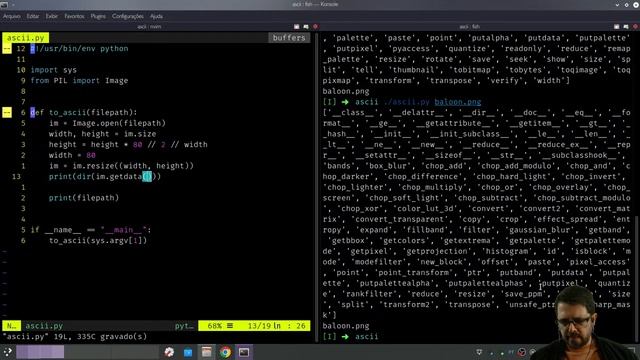
Task: Open the Configurações menu
Action: coord(128,16)
